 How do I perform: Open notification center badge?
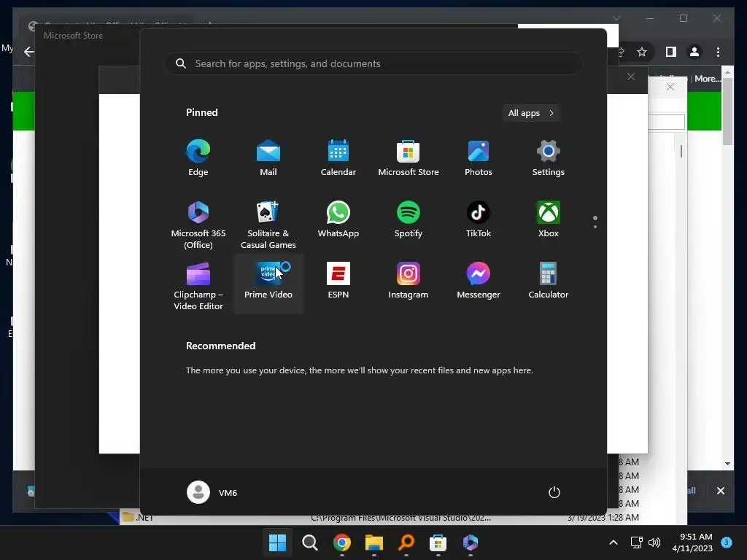pyautogui.click(x=727, y=542)
